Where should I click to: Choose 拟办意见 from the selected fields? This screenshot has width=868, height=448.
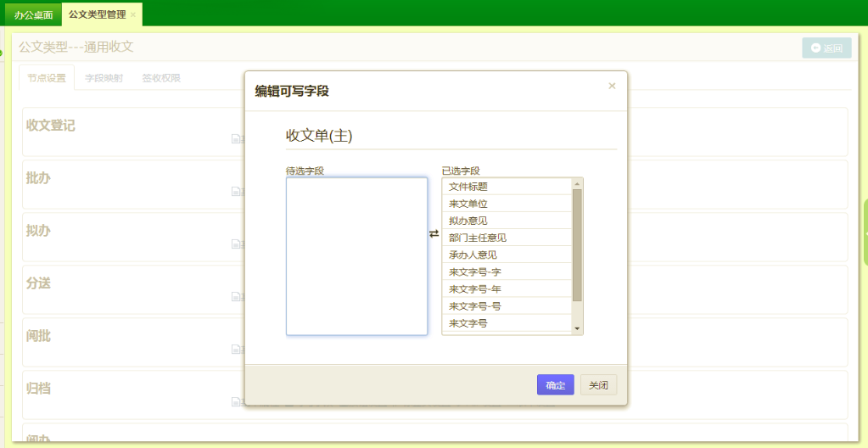coord(468,221)
